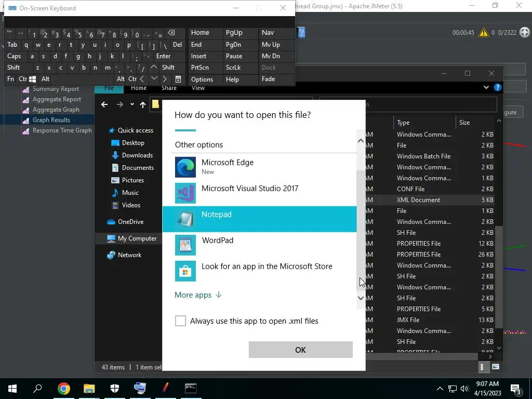The width and height of the screenshot is (532, 399).
Task: Open Explorer help question mark icon
Action: (497, 87)
